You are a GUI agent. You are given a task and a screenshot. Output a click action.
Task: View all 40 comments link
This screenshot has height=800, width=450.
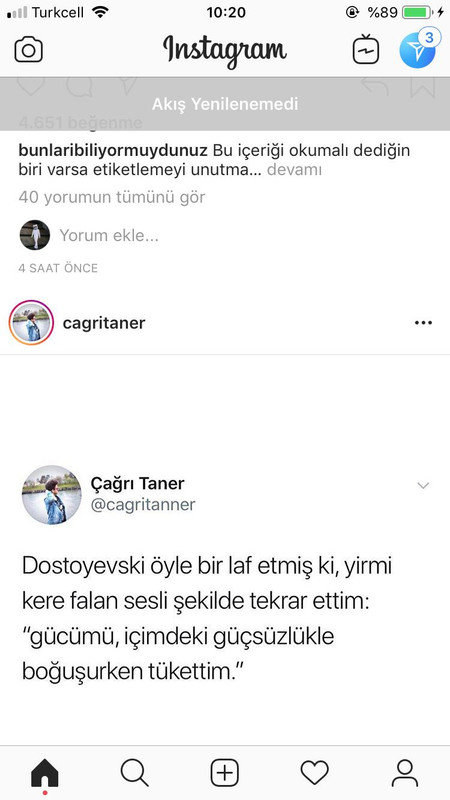[112, 197]
